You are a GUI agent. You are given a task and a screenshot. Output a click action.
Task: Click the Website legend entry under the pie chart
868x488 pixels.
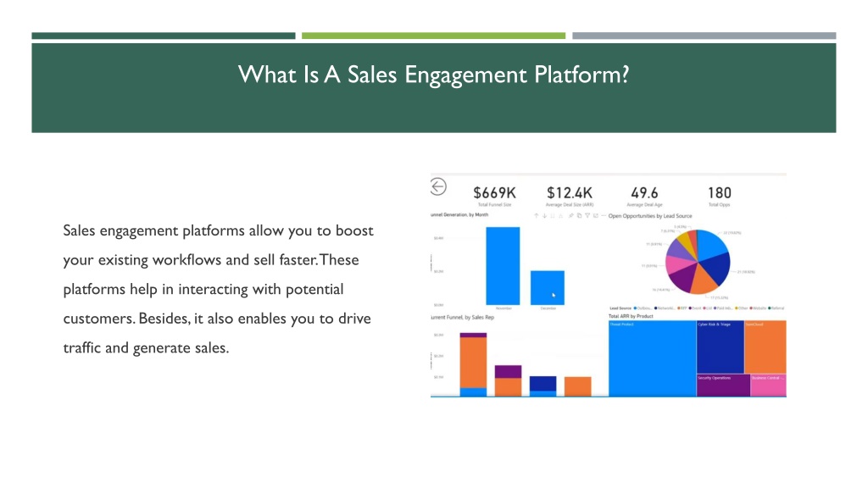tap(758, 308)
